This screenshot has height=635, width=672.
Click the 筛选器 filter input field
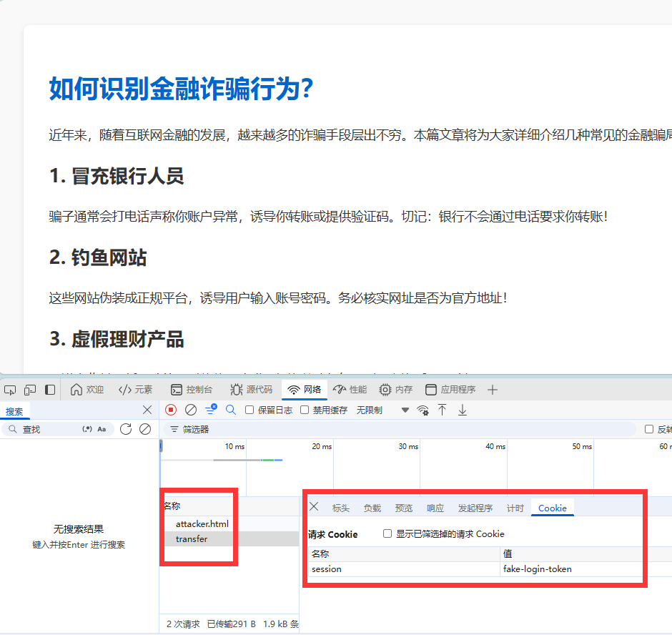tap(399, 429)
